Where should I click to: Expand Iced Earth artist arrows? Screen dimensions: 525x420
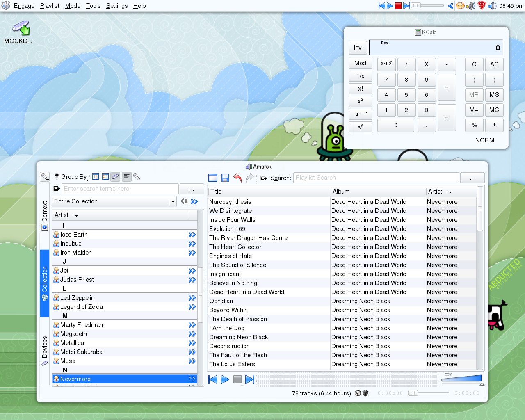(192, 235)
